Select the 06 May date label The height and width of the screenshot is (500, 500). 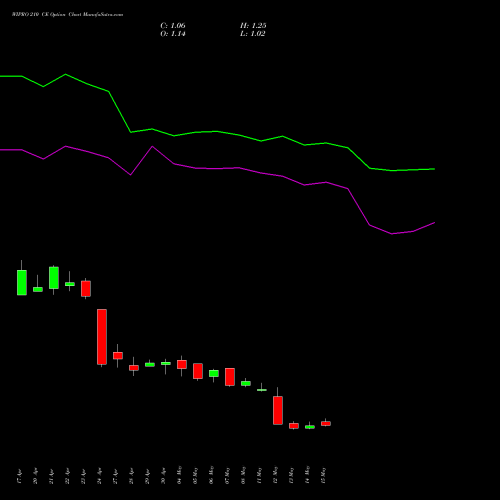pos(212,475)
